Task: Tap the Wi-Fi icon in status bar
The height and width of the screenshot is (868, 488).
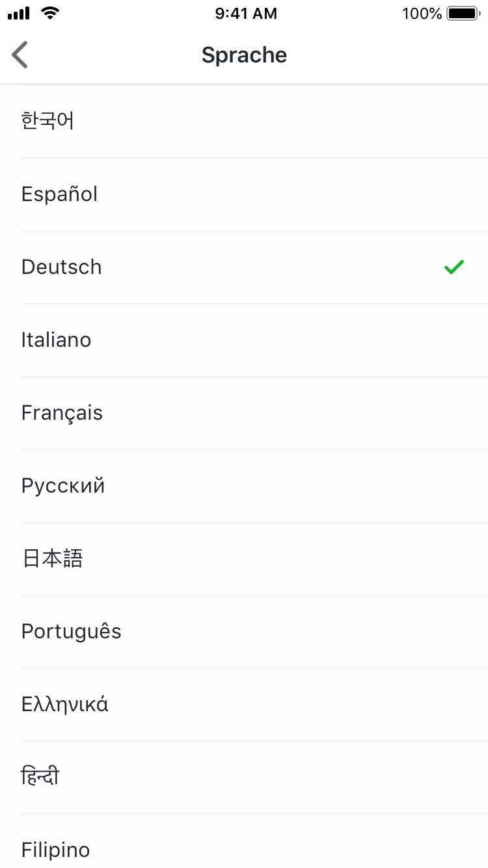Action: [49, 13]
